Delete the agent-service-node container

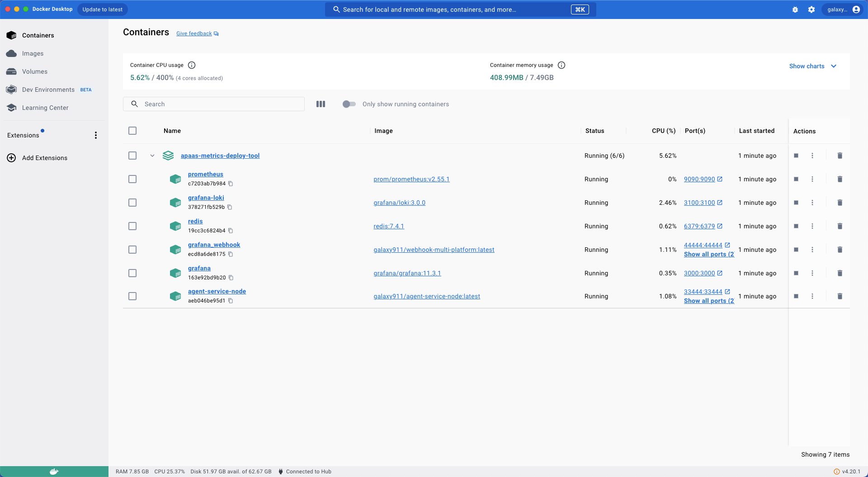pyautogui.click(x=840, y=296)
